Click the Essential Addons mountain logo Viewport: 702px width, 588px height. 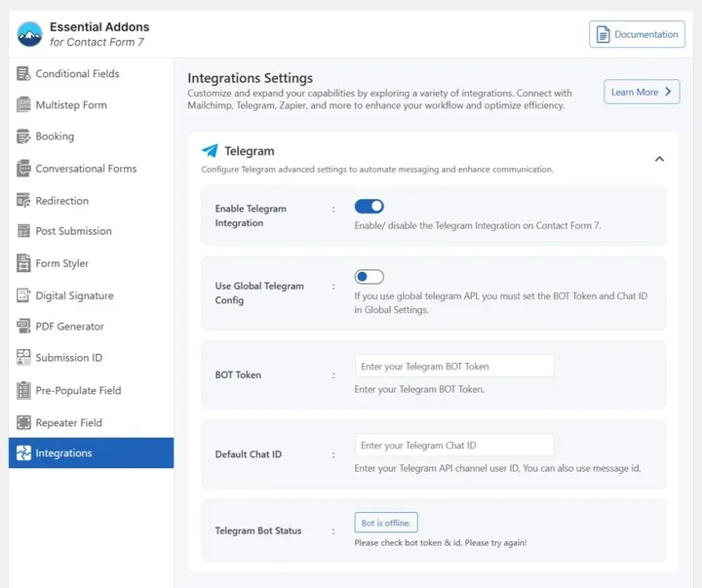coord(29,34)
